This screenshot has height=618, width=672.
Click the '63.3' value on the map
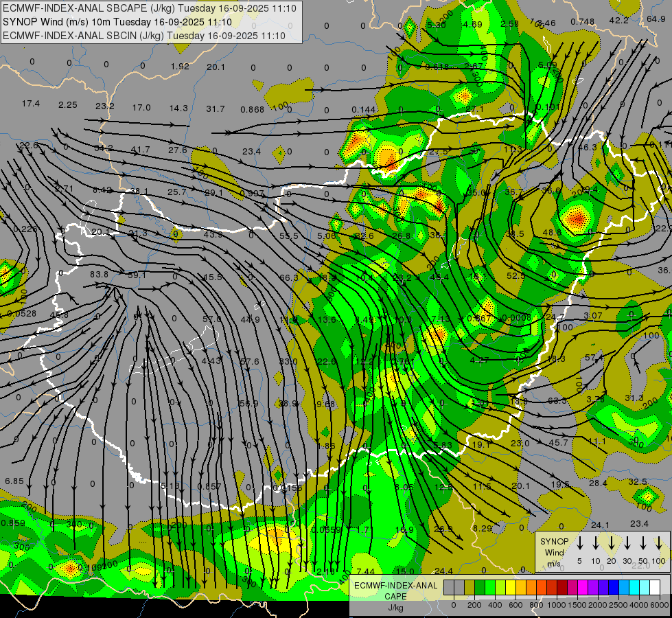pyautogui.click(x=557, y=400)
